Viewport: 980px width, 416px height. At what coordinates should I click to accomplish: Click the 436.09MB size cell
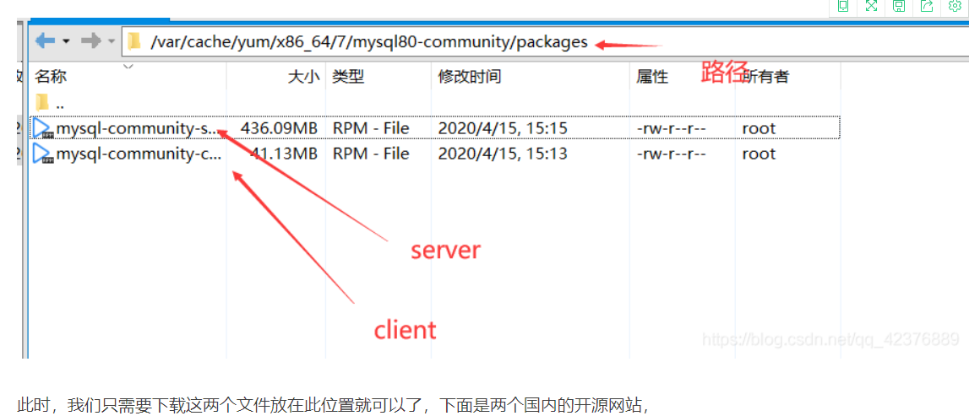coord(280,128)
